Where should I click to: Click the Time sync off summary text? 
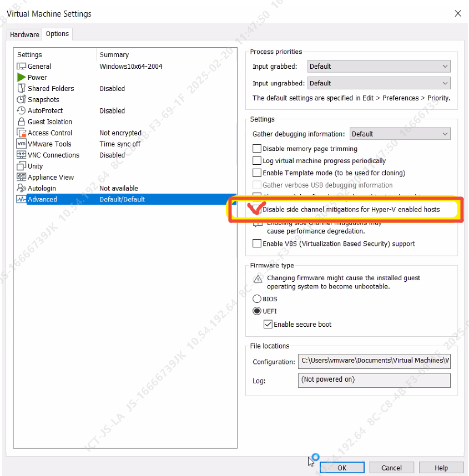click(120, 144)
